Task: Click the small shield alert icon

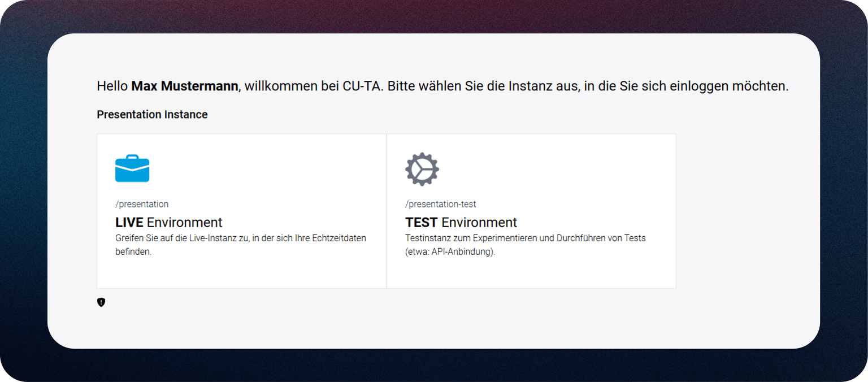Action: (x=101, y=302)
